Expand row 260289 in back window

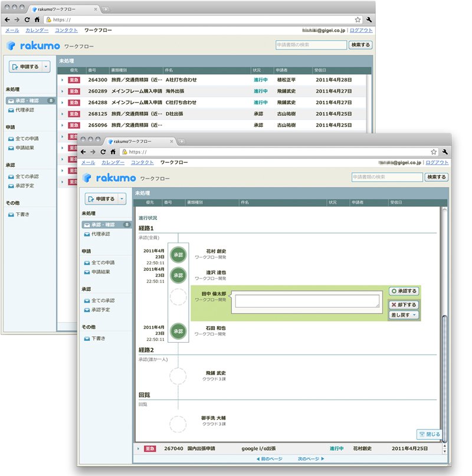(x=63, y=91)
